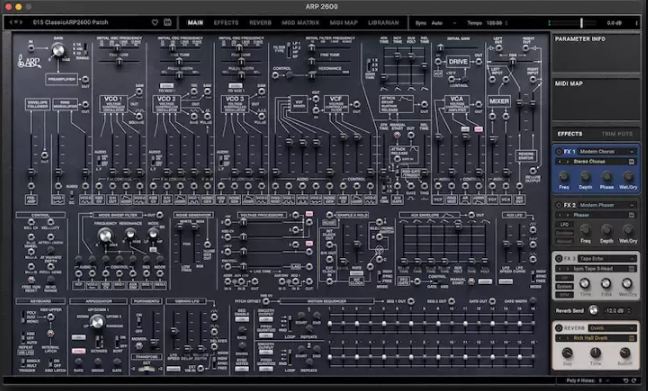Select the EFFECTS tab in the side panel
The image size is (648, 391).
[x=570, y=134]
